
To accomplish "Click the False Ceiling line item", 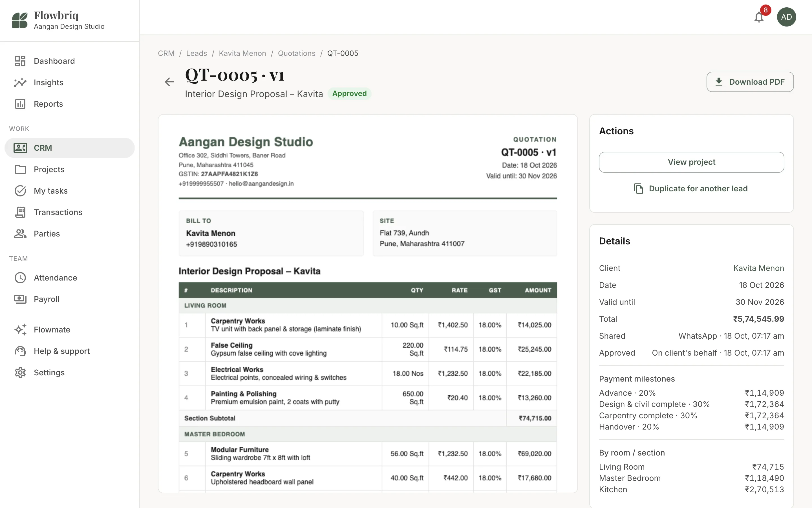I will [x=368, y=349].
